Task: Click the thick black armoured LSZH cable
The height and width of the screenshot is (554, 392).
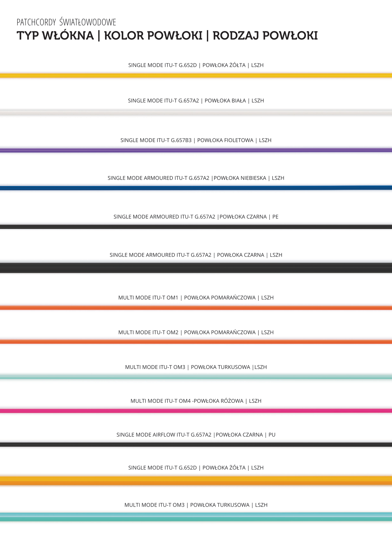Action: 196,268
